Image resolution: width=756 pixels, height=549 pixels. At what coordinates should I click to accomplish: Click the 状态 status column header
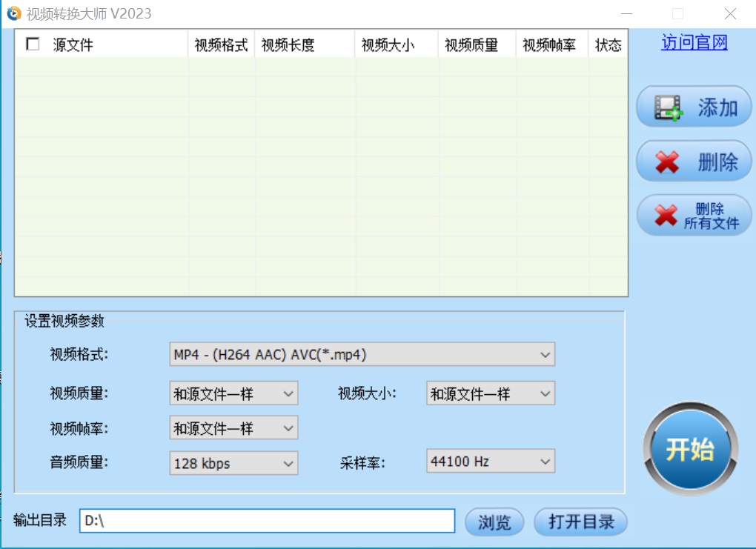606,44
